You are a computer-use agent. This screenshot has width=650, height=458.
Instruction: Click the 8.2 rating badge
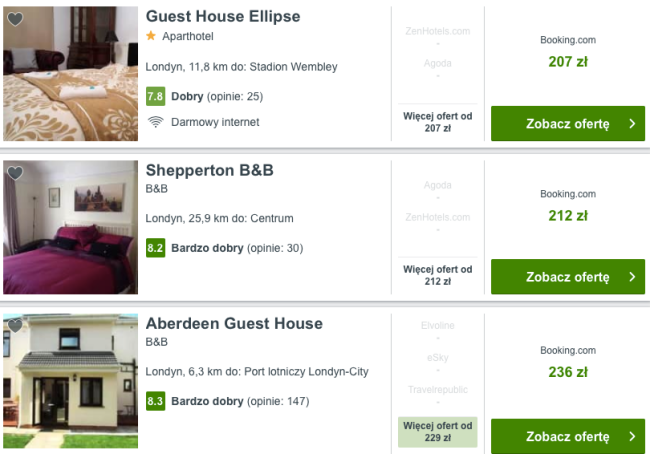[x=155, y=248]
